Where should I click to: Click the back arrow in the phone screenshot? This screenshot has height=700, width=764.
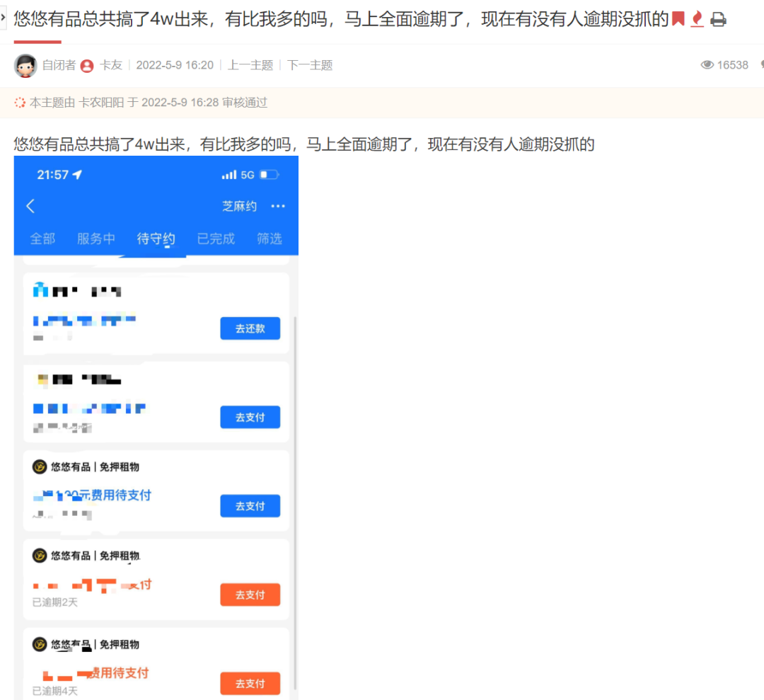tap(30, 206)
